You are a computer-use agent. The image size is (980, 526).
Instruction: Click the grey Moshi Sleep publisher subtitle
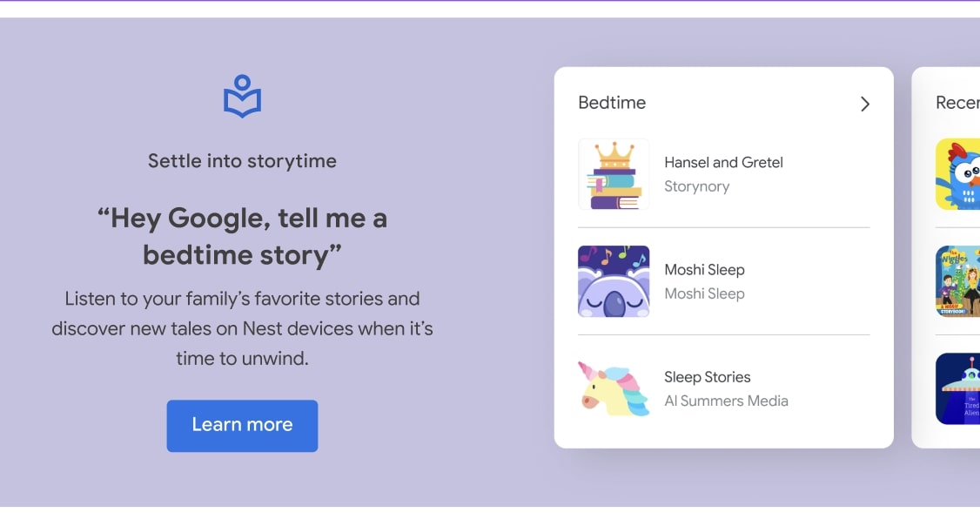704,293
